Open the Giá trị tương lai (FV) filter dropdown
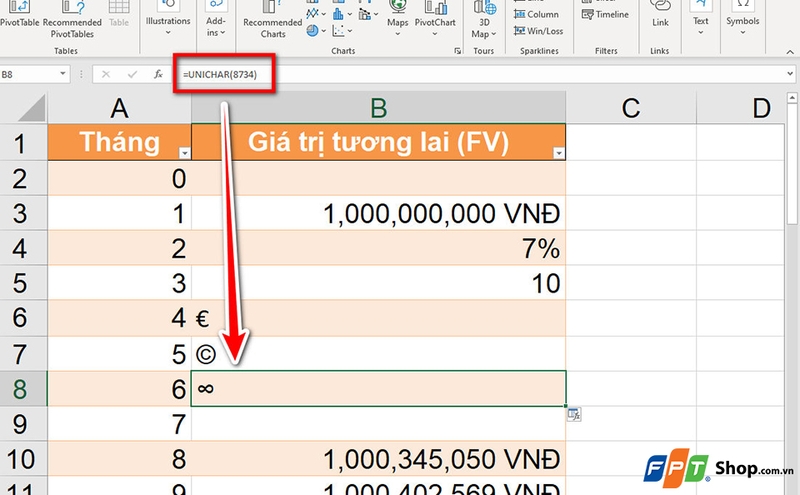 click(559, 153)
